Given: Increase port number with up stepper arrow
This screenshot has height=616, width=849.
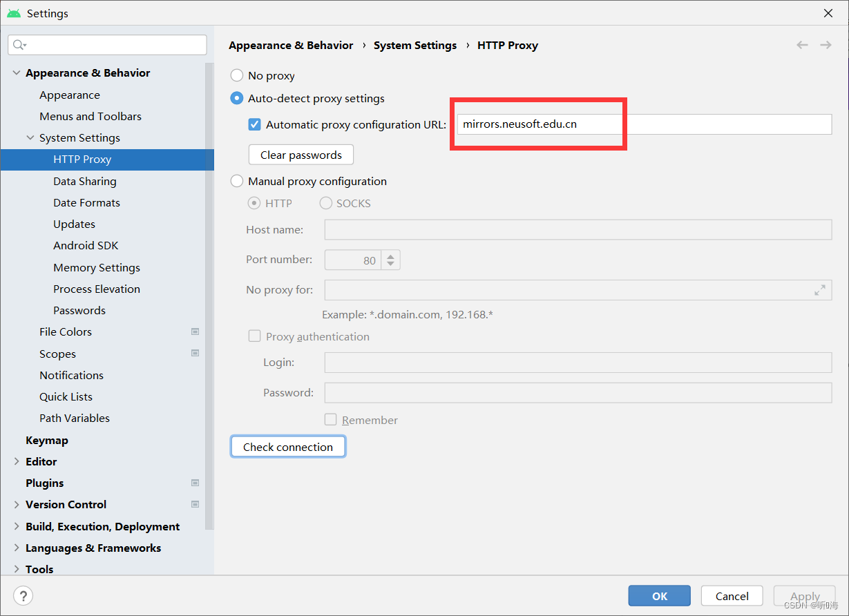Looking at the screenshot, I should (x=390, y=256).
